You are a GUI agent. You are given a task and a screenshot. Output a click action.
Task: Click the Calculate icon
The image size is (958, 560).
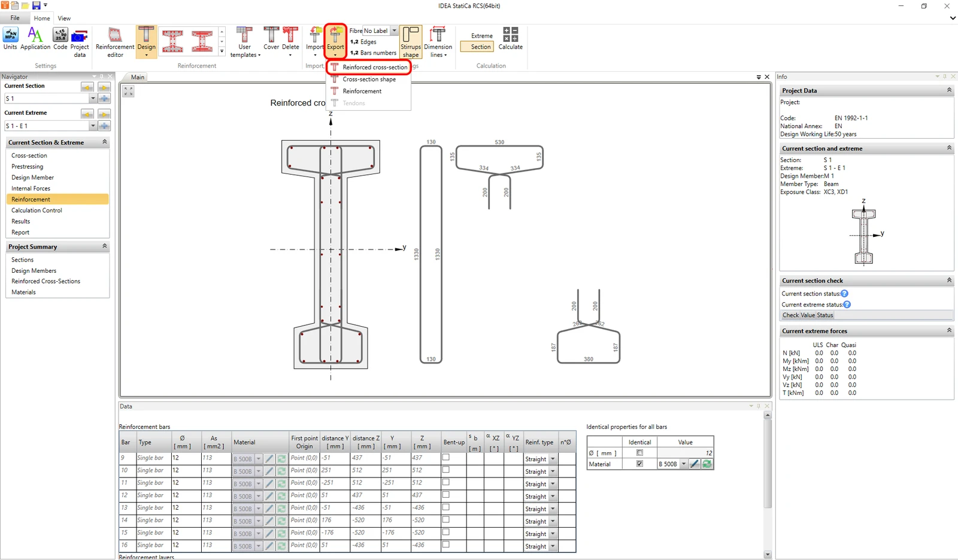click(511, 38)
